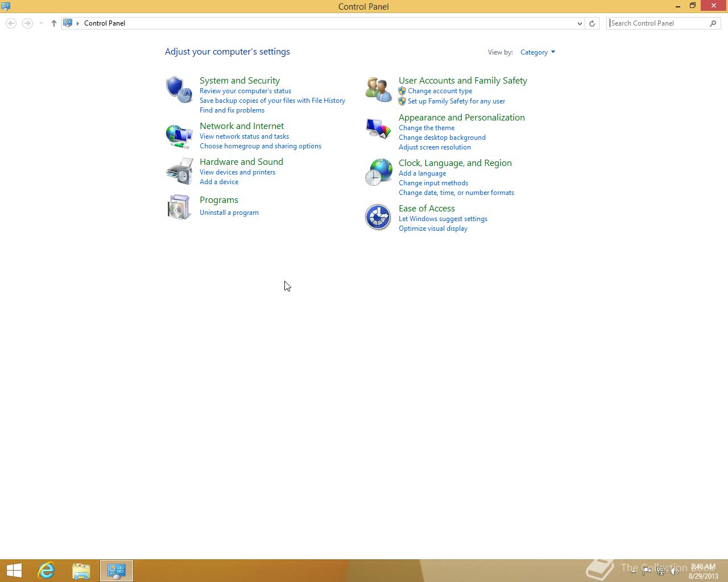Viewport: 728px width, 582px height.
Task: Open the Control Panel window system menu icon
Action: pyautogui.click(x=6, y=6)
